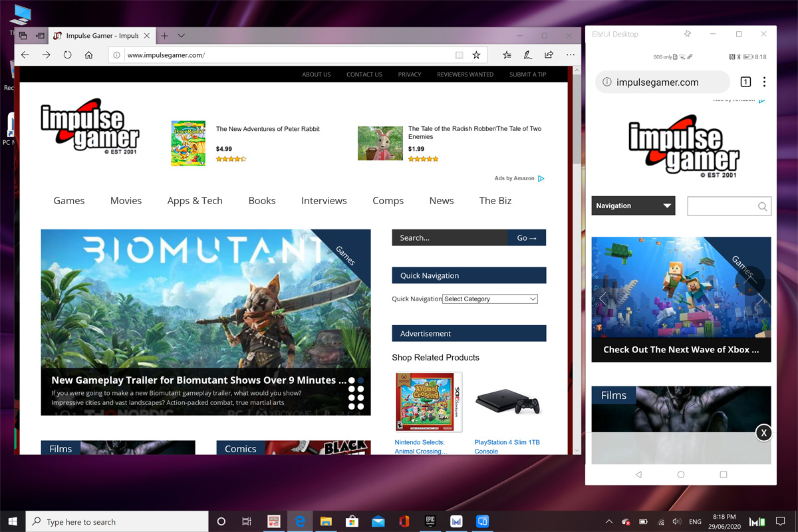This screenshot has height=532, width=798.
Task: View site info icon in Edge address bar
Action: (117, 55)
